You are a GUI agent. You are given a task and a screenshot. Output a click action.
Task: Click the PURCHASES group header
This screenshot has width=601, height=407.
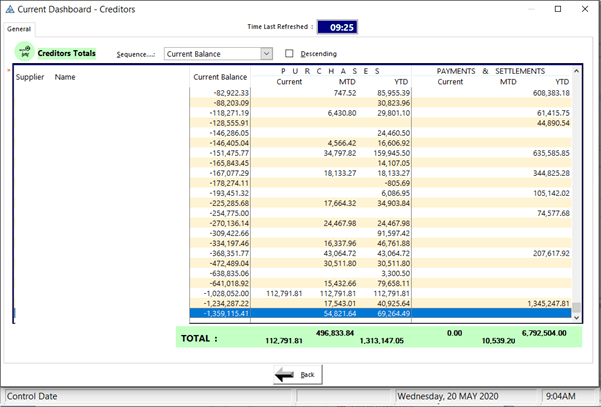330,71
